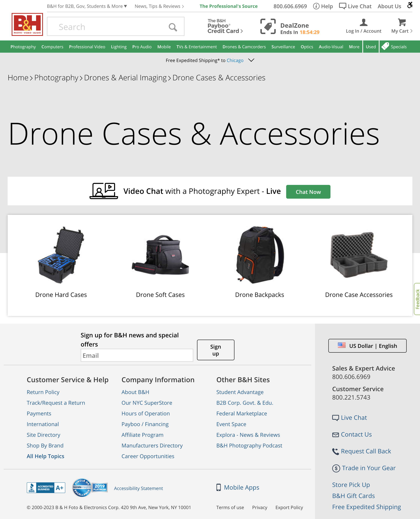Click the Contact Us envelope icon
The image size is (420, 519).
pos(336,434)
